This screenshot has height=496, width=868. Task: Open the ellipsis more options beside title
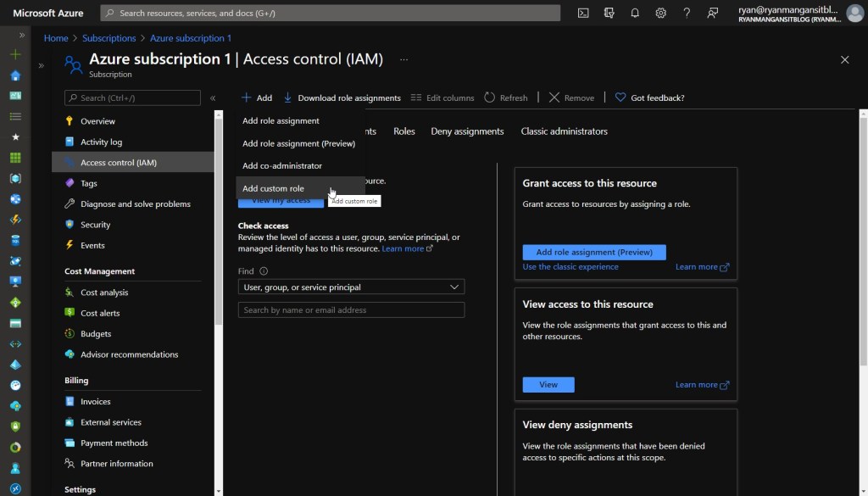404,59
